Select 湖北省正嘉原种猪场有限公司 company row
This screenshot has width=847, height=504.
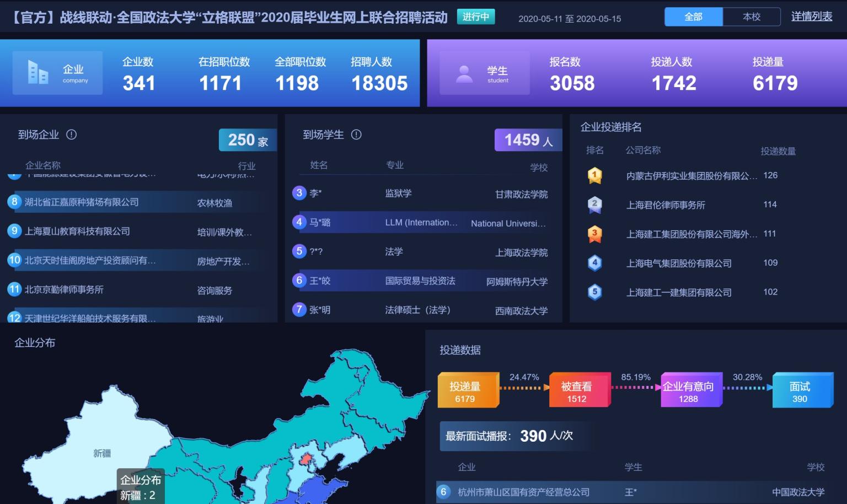(82, 202)
